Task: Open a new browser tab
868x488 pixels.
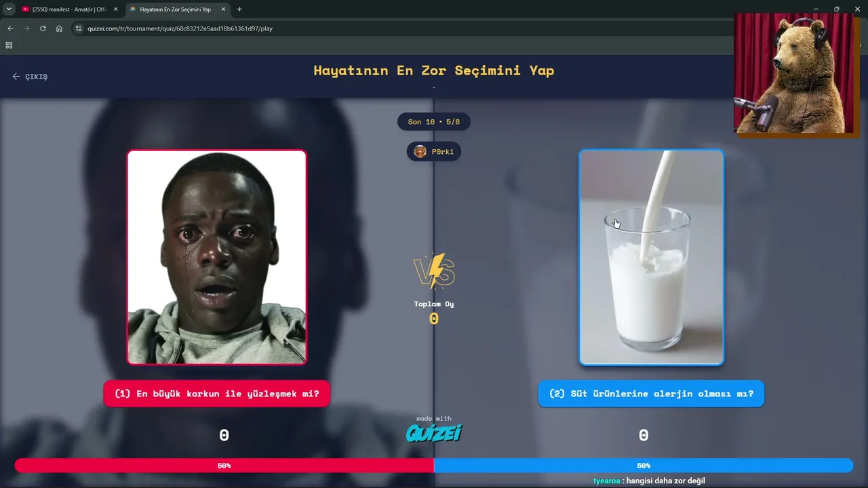Action: pos(239,9)
